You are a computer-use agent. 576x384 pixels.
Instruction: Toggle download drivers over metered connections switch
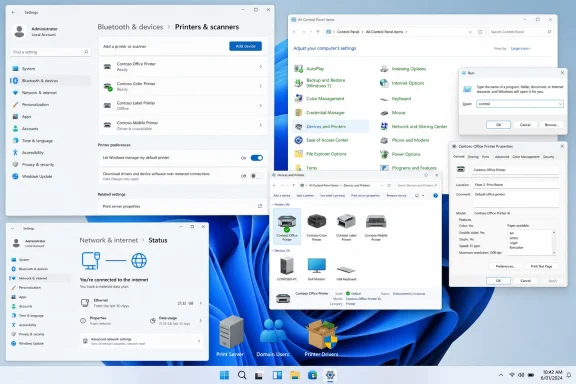(257, 176)
